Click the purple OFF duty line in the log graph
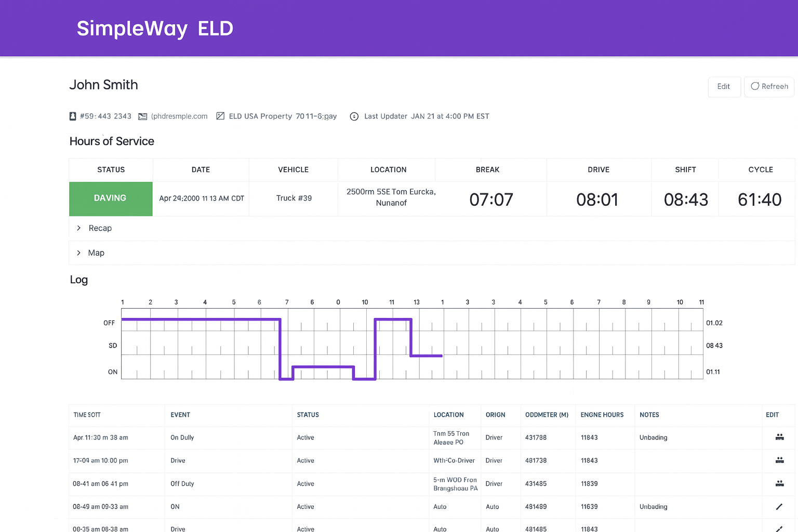The image size is (798, 532). 197,318
